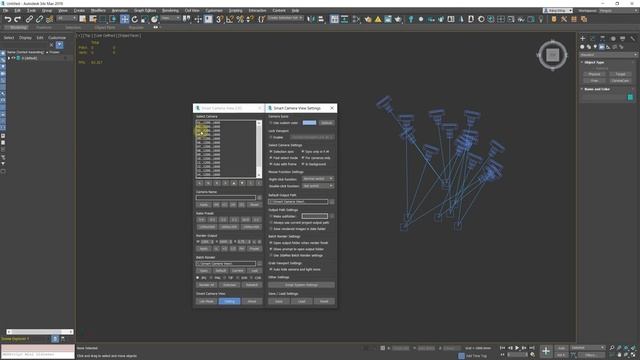The width and height of the screenshot is (640, 360).
Task: Click the Save button under Save / Load Settings
Action: coord(279,301)
